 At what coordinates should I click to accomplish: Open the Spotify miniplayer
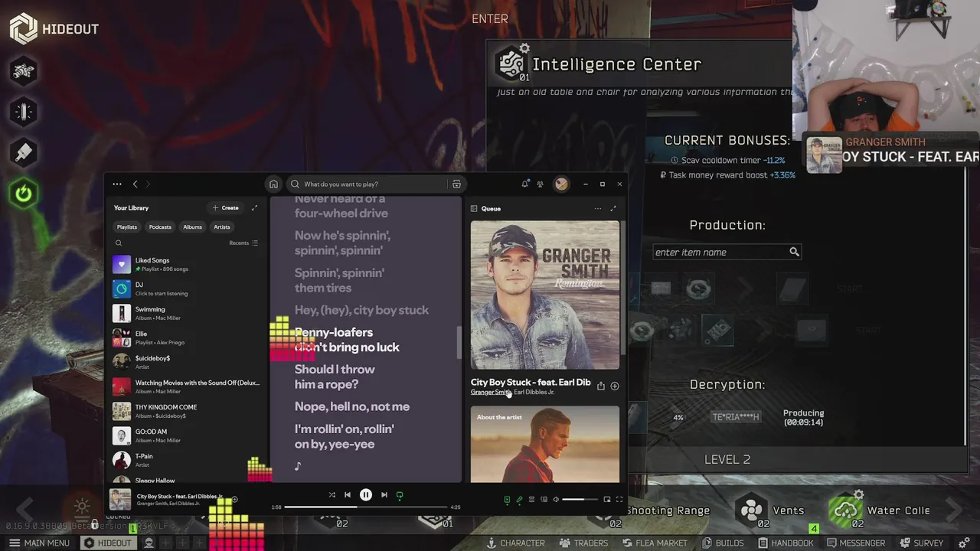pyautogui.click(x=607, y=500)
